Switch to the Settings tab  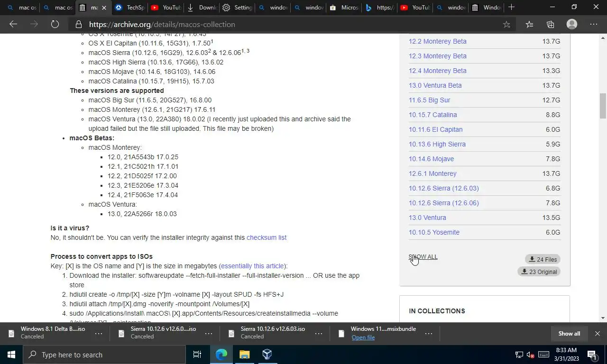[237, 8]
